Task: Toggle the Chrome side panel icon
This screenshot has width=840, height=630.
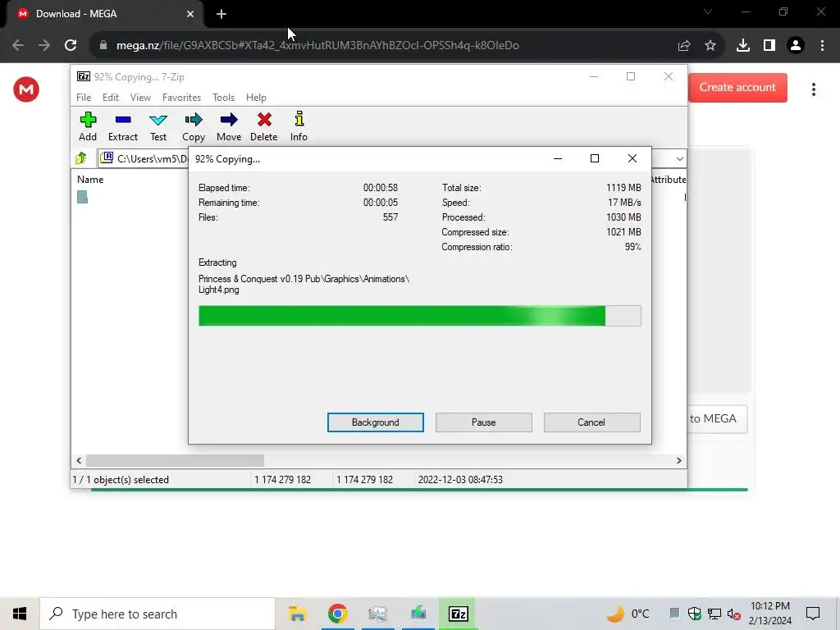Action: point(769,45)
